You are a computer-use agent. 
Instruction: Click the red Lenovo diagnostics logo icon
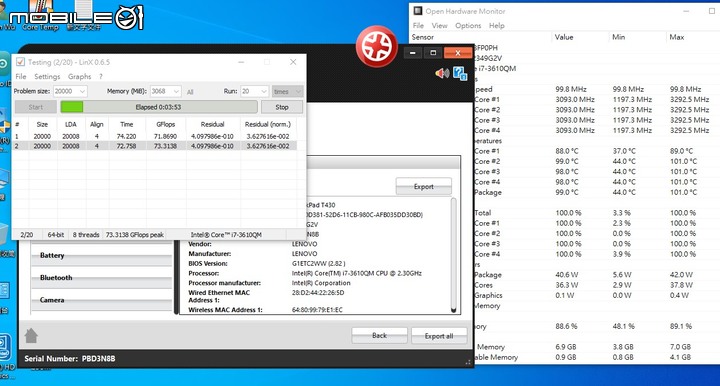point(377,46)
